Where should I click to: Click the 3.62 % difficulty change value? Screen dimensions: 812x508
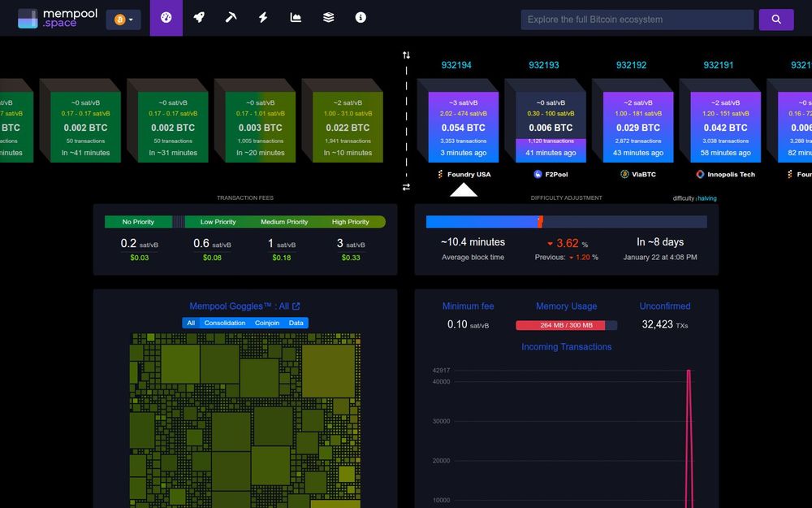tap(567, 243)
